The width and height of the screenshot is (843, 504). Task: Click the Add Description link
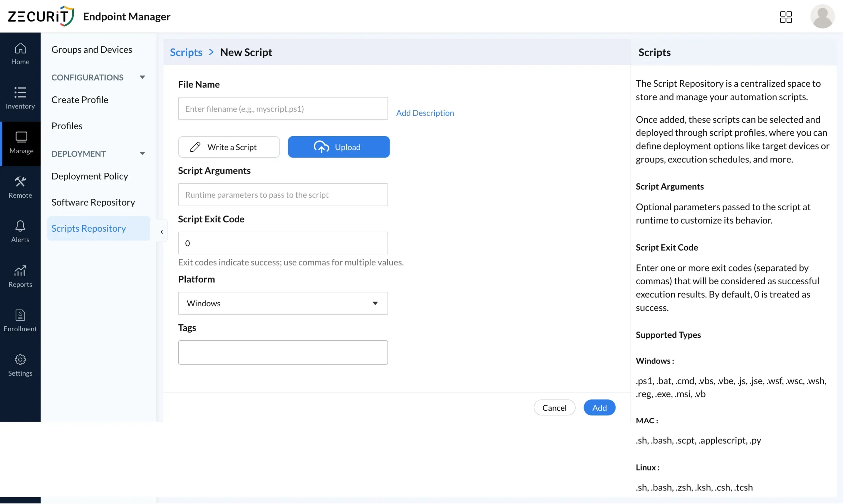[425, 113]
